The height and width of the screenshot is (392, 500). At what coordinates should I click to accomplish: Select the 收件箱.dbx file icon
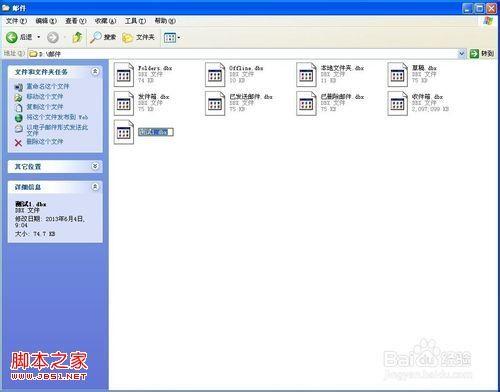[397, 103]
